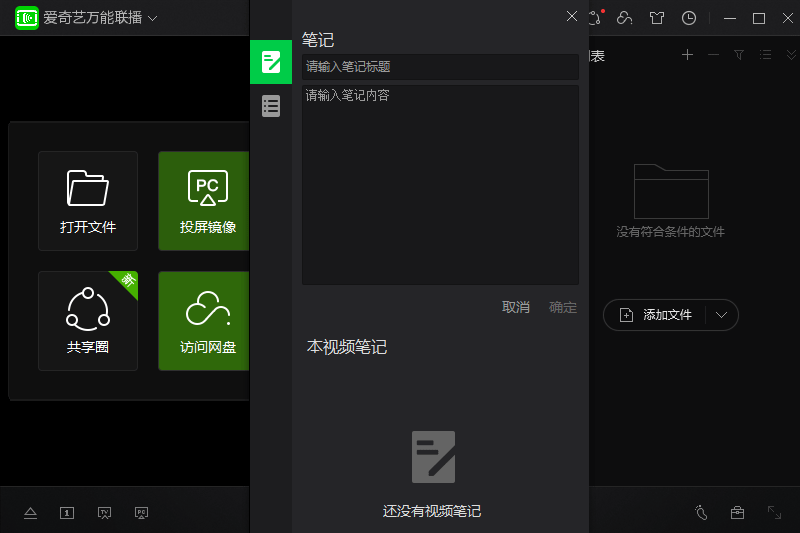This screenshot has height=533, width=800.
Task: Click the iQiyi green logo icon
Action: point(27,18)
